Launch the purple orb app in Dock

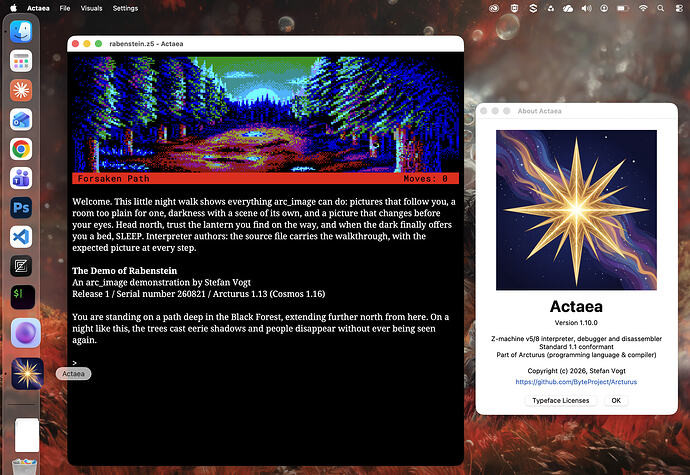pyautogui.click(x=26, y=333)
